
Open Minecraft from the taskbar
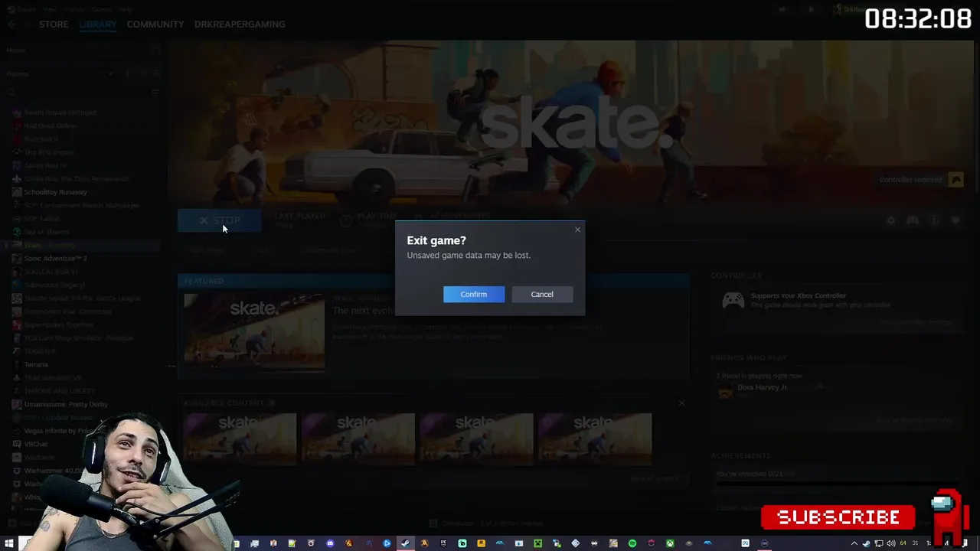click(x=537, y=543)
